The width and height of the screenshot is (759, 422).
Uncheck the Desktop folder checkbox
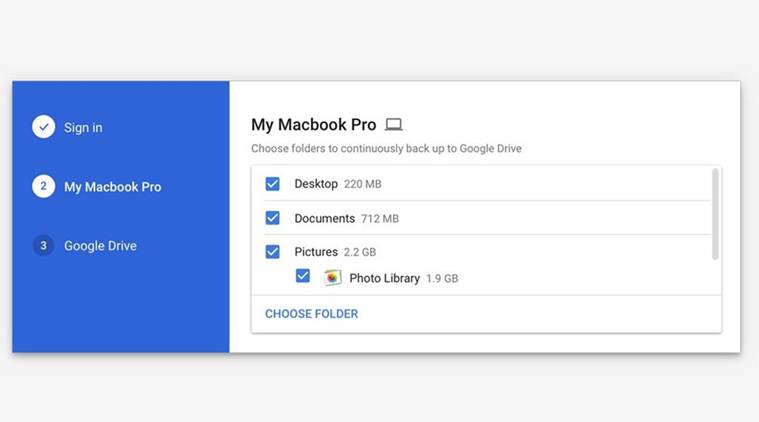click(272, 184)
